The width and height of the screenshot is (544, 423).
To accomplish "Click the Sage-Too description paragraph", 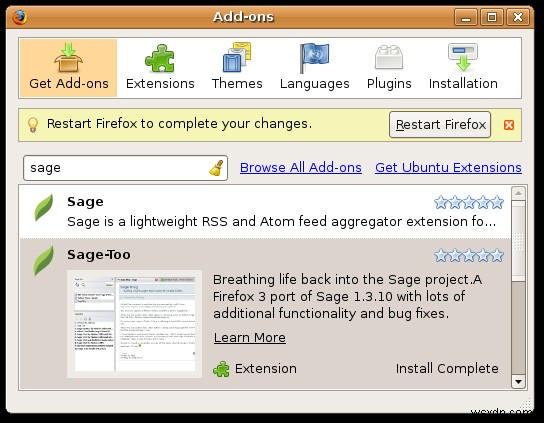I will pos(347,296).
